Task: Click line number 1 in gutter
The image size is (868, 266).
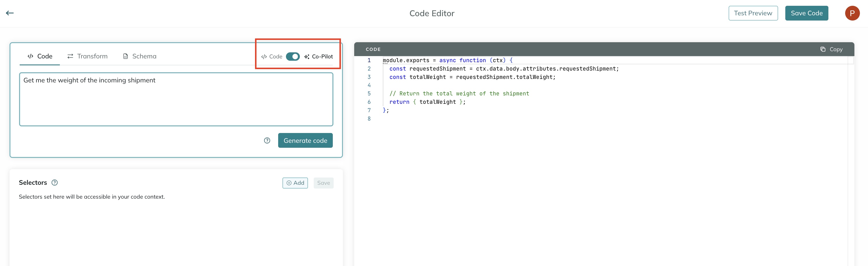Action: click(369, 60)
